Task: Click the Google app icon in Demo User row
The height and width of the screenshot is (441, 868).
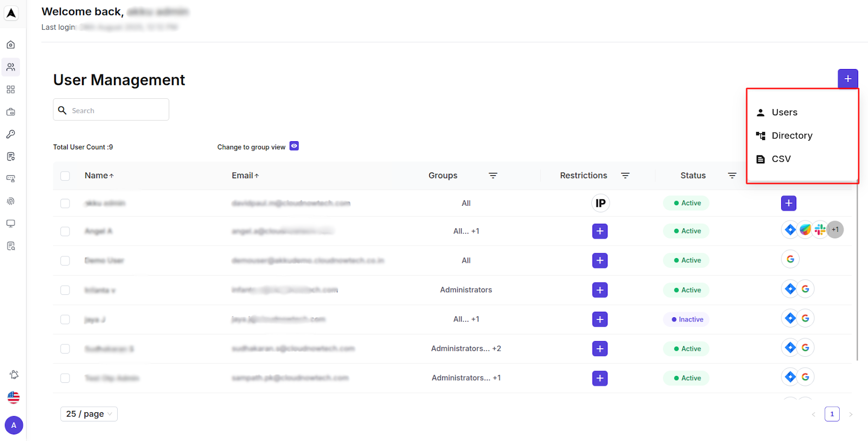Action: coord(790,259)
